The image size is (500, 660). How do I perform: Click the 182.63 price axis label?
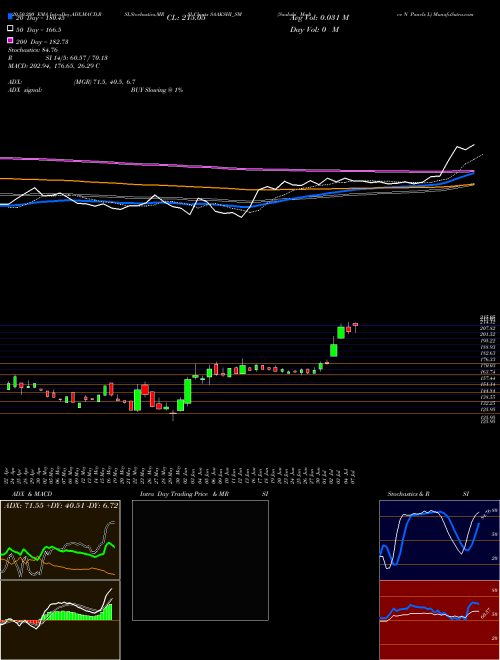[488, 353]
